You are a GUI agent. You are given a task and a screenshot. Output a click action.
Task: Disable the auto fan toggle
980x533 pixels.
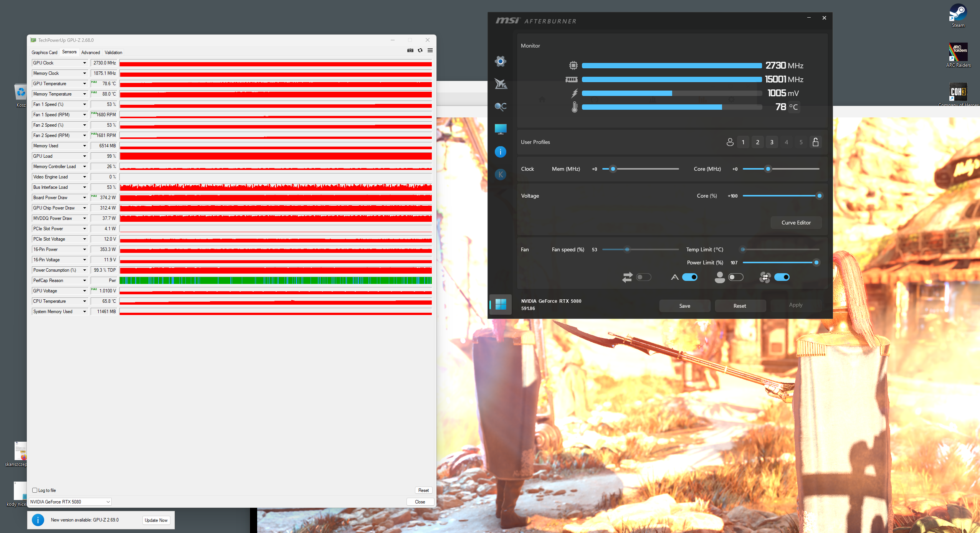pyautogui.click(x=690, y=277)
